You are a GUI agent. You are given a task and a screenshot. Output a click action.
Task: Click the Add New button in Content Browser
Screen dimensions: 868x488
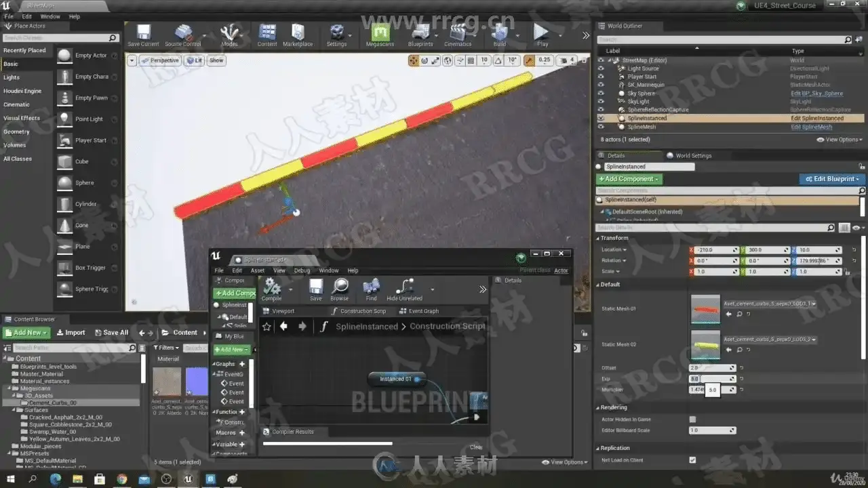click(x=26, y=333)
